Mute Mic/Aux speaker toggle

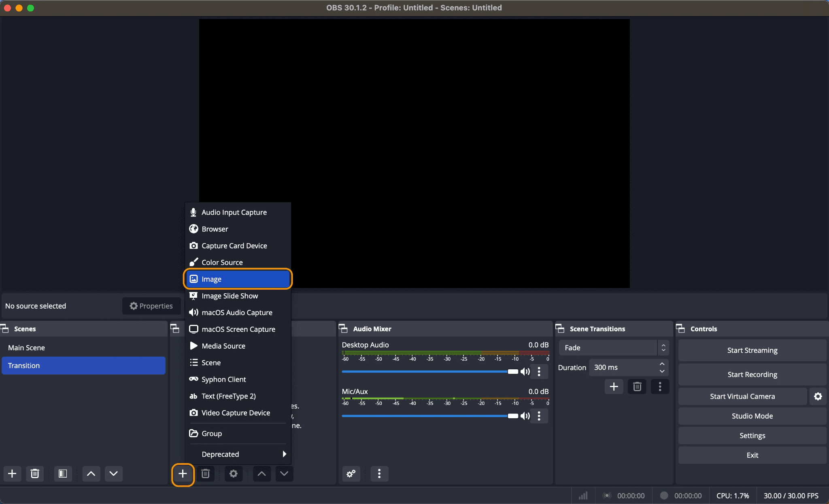tap(525, 416)
